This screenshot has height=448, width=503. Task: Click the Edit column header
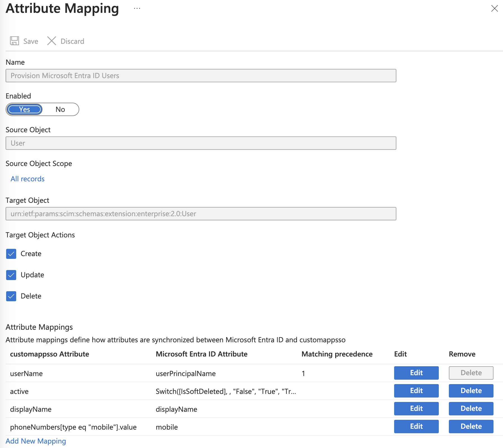point(400,354)
